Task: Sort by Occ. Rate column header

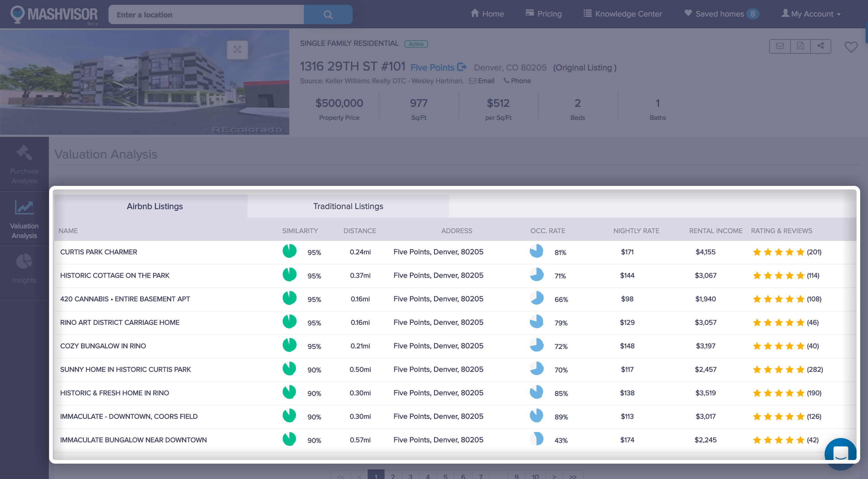Action: coord(547,231)
